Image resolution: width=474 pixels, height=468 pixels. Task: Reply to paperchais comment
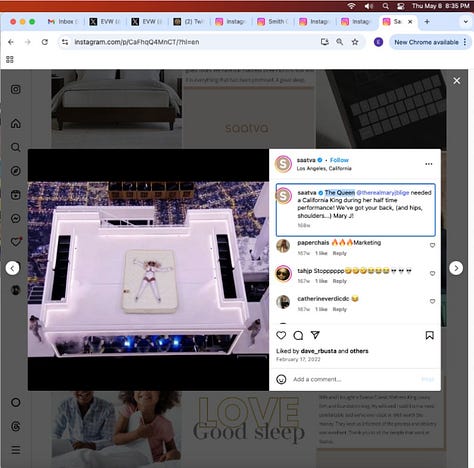point(340,253)
